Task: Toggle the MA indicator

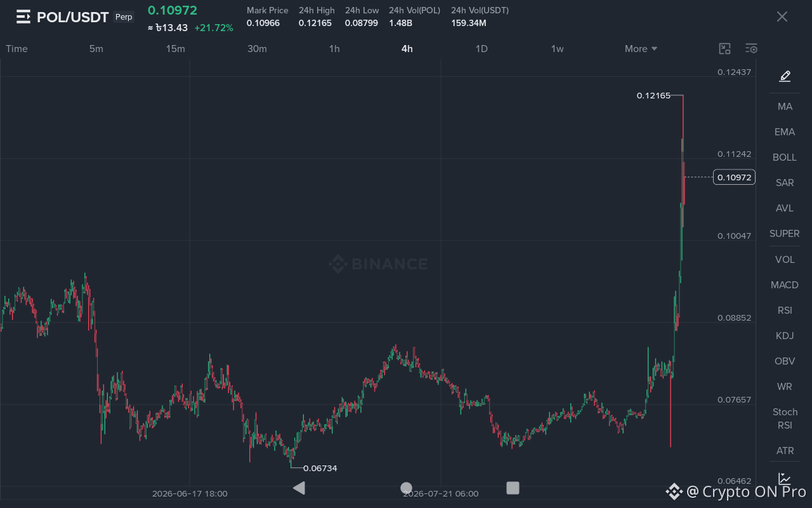Action: point(785,107)
